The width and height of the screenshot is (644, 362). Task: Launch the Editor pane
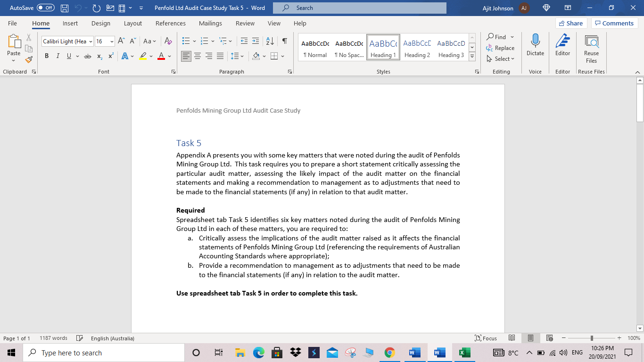point(562,46)
